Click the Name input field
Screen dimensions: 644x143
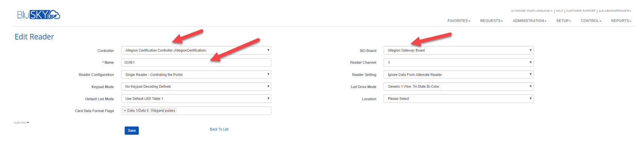point(196,62)
